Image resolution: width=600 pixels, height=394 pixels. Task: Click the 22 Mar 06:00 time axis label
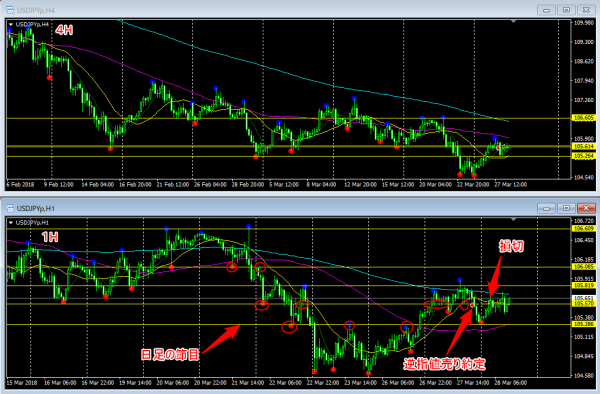pyautogui.click(x=286, y=383)
